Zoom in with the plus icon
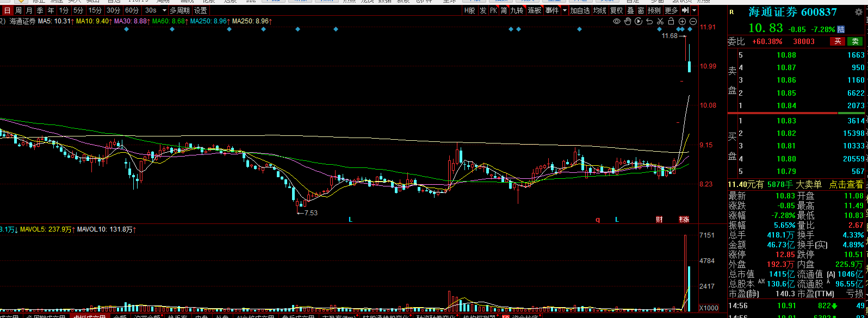 pos(682,21)
